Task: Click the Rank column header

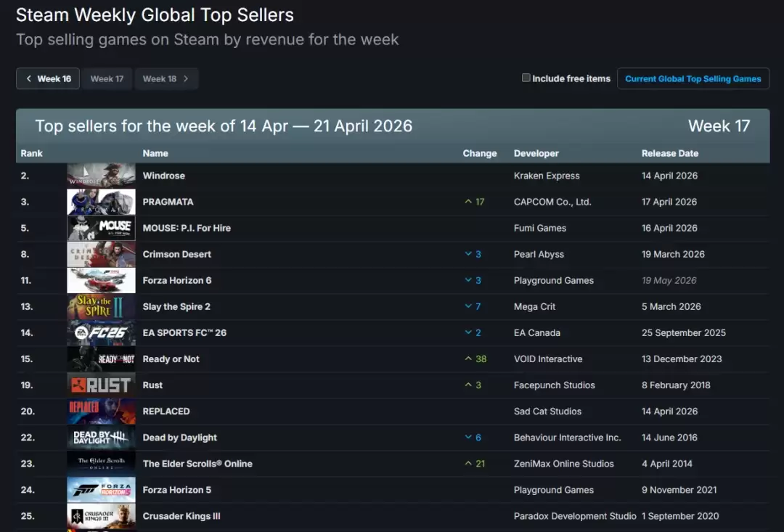Action: coord(32,153)
